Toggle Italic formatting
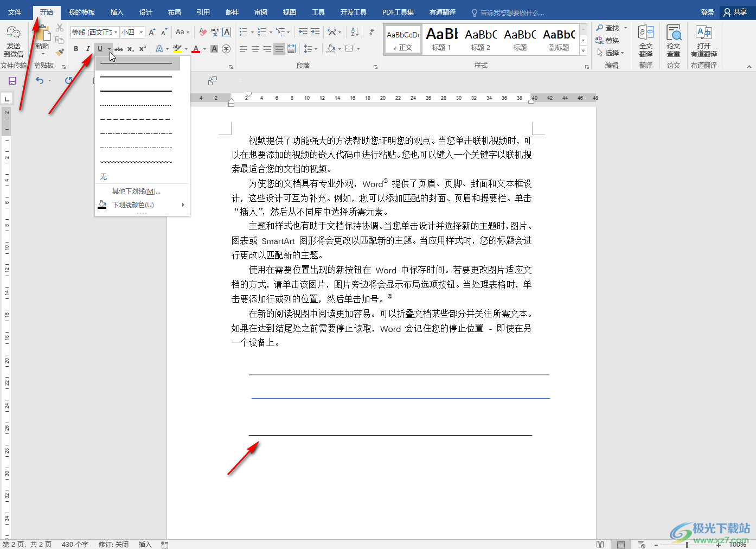The height and width of the screenshot is (549, 756). [x=88, y=49]
